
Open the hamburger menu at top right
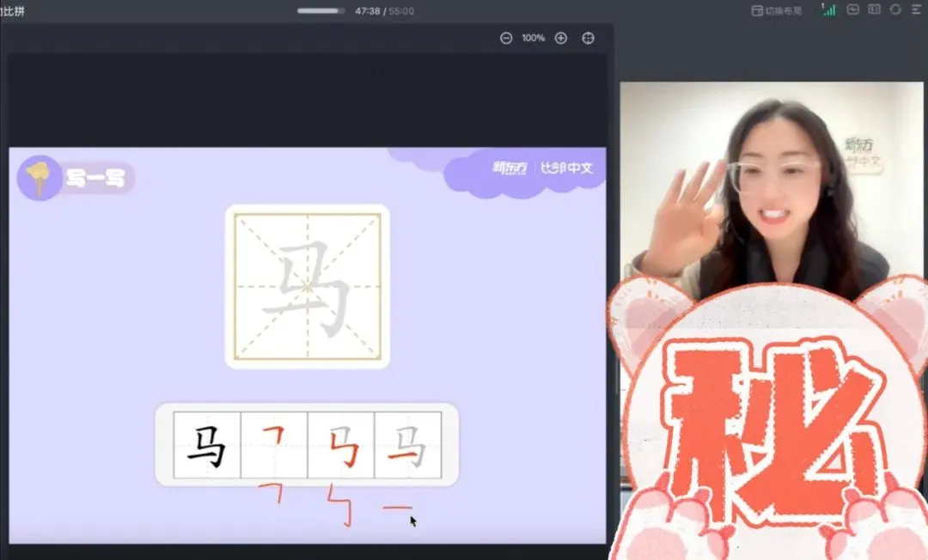point(916,9)
